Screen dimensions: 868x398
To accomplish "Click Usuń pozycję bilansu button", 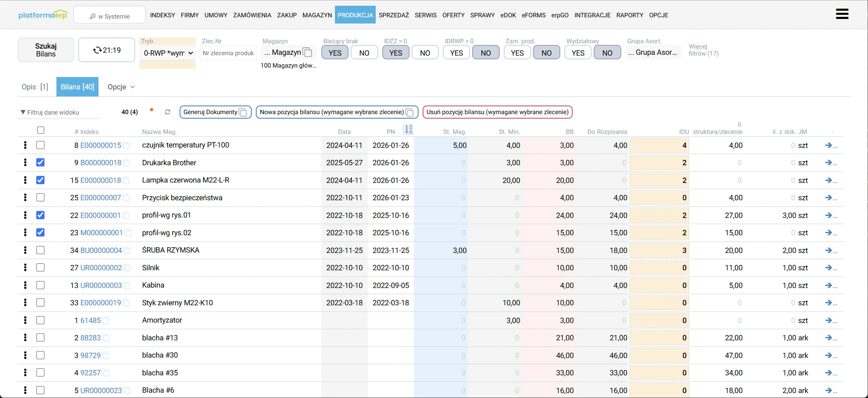I will coord(497,112).
